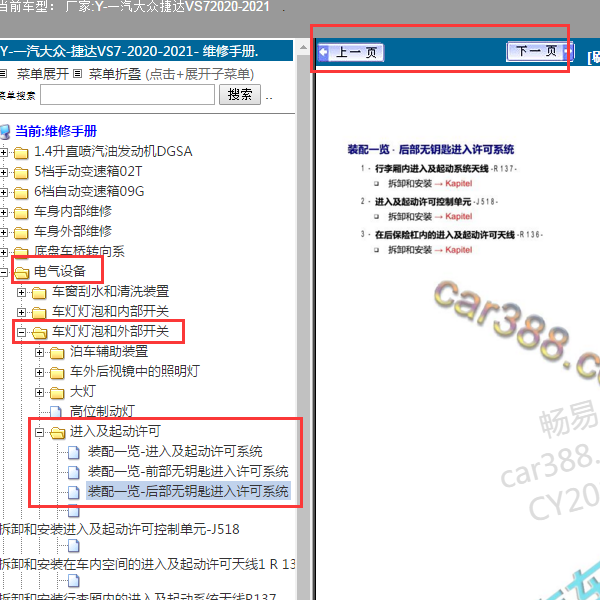This screenshot has height=600, width=600.
Task: Click 菜单展开 to expand all menus
Action: [43, 74]
